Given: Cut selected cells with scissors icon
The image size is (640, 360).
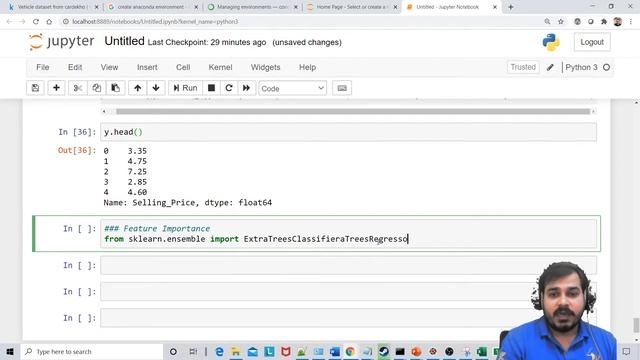Looking at the screenshot, I should 78,88.
